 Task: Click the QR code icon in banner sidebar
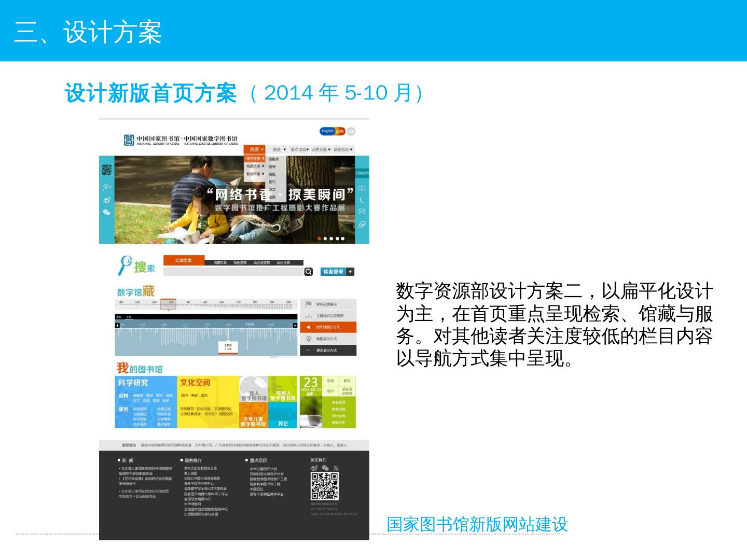[106, 170]
